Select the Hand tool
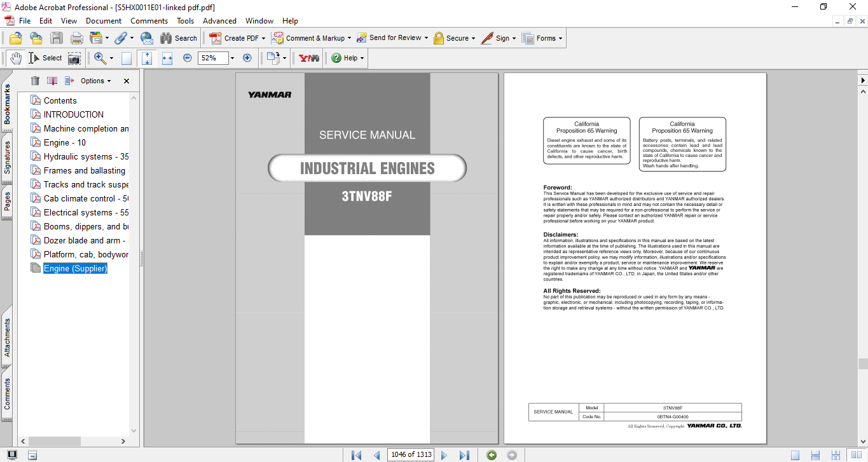This screenshot has width=868, height=462. point(15,58)
